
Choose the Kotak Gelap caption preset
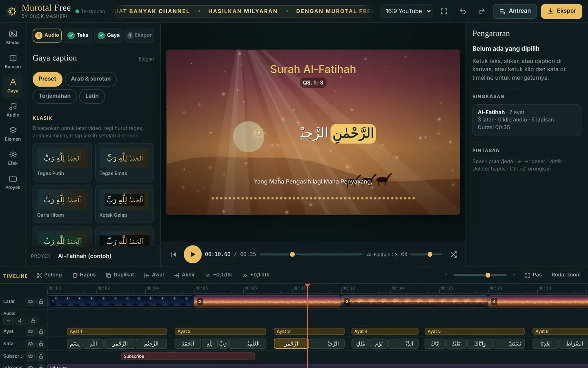(x=125, y=204)
